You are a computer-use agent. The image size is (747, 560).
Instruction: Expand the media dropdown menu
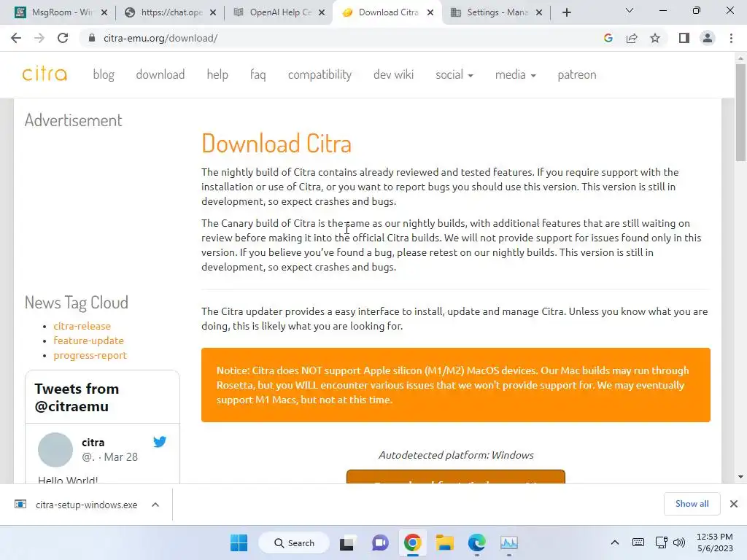(x=516, y=75)
